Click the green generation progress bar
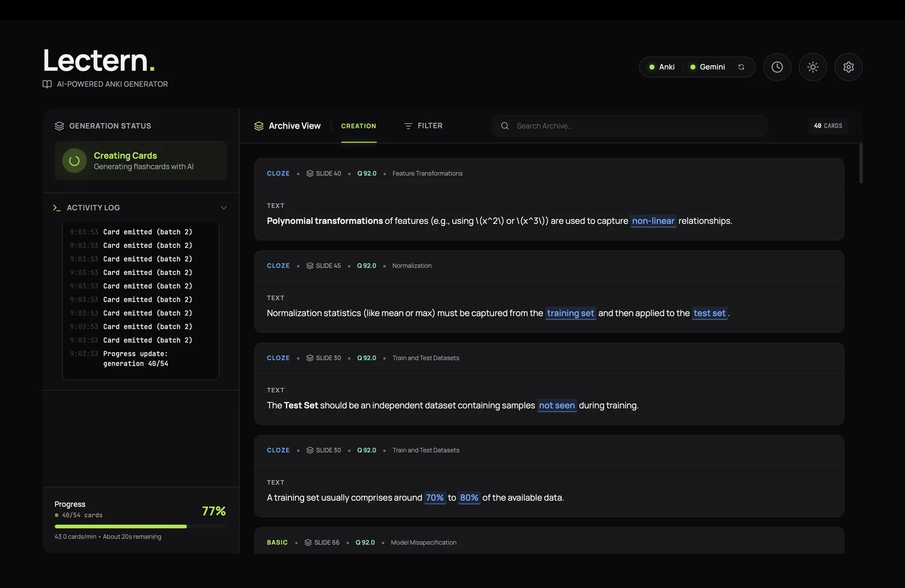905x588 pixels. [121, 526]
